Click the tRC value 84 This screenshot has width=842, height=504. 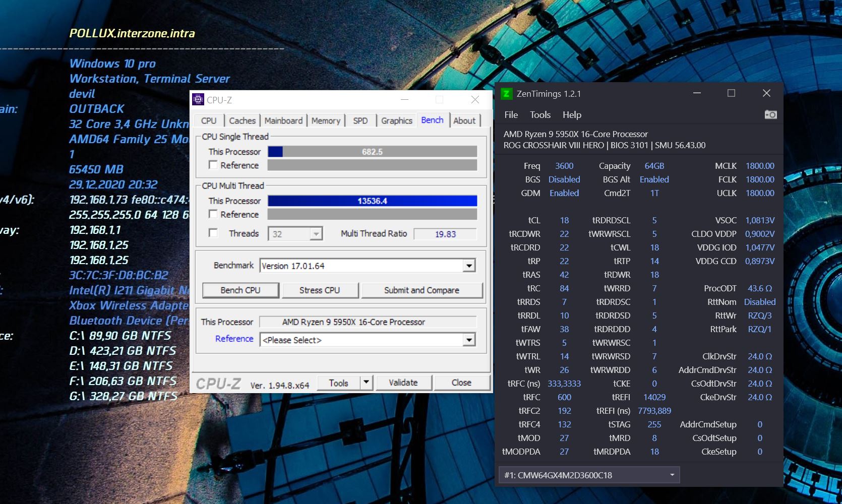tap(564, 288)
